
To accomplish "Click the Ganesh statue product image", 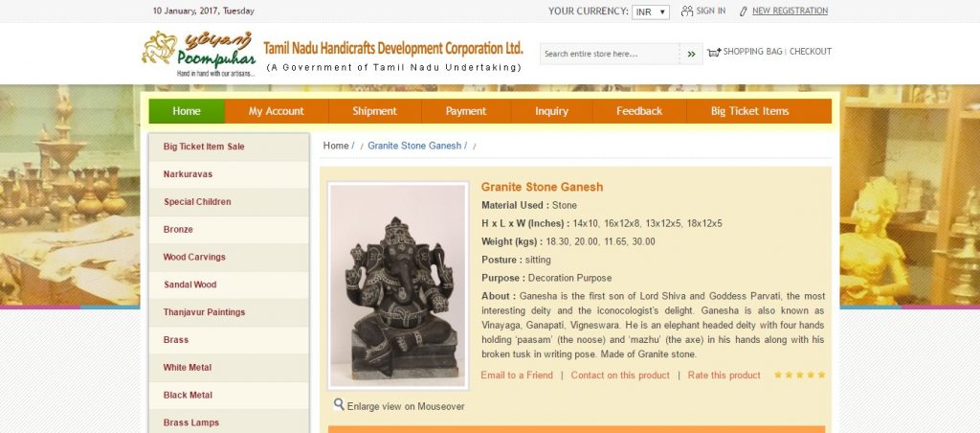I will click(x=398, y=285).
